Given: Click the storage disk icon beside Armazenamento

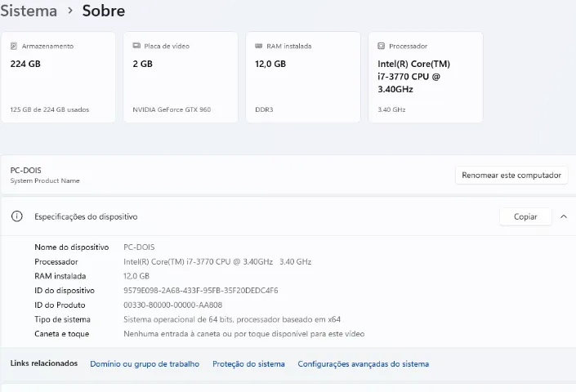Looking at the screenshot, I should (x=14, y=46).
